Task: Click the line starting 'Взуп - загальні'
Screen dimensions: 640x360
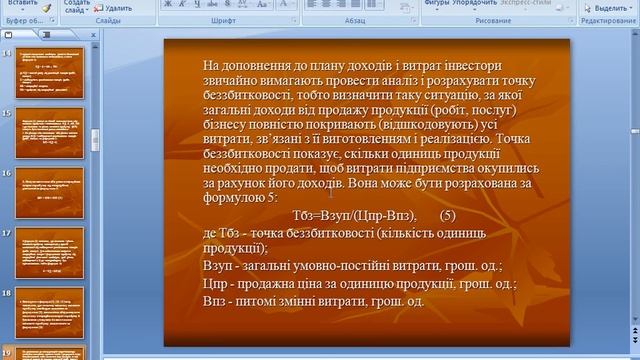Action: pos(353,266)
